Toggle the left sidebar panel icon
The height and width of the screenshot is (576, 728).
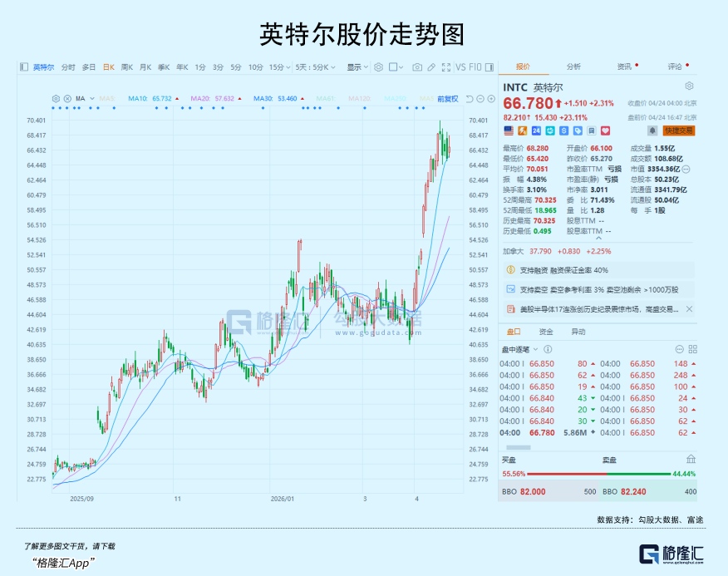(24, 67)
